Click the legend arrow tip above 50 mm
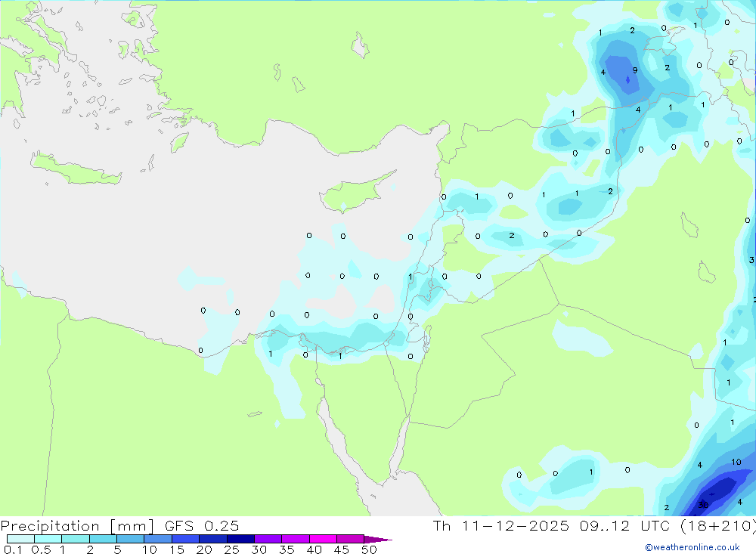756x554 pixels. pos(377,540)
